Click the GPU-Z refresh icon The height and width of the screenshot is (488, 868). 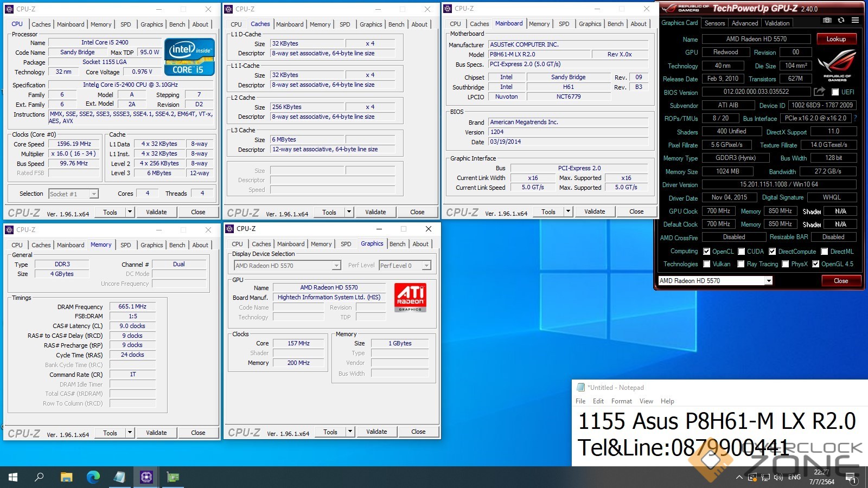841,20
